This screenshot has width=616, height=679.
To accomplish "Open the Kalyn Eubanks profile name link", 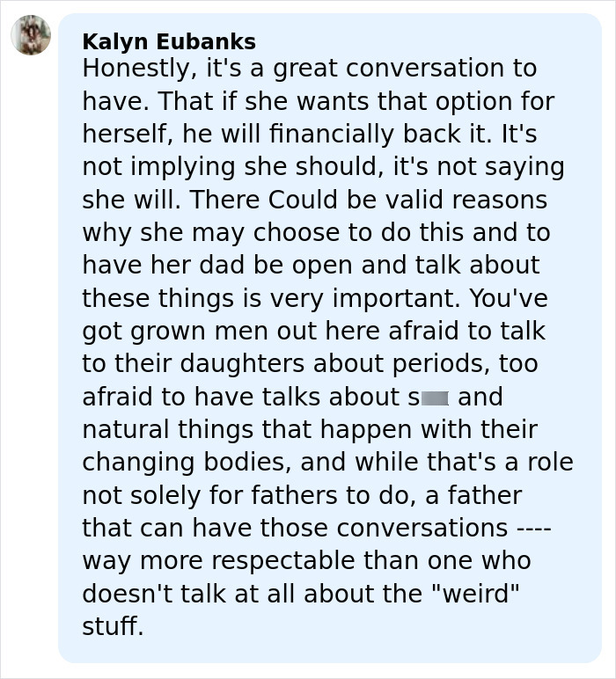I will 169,41.
